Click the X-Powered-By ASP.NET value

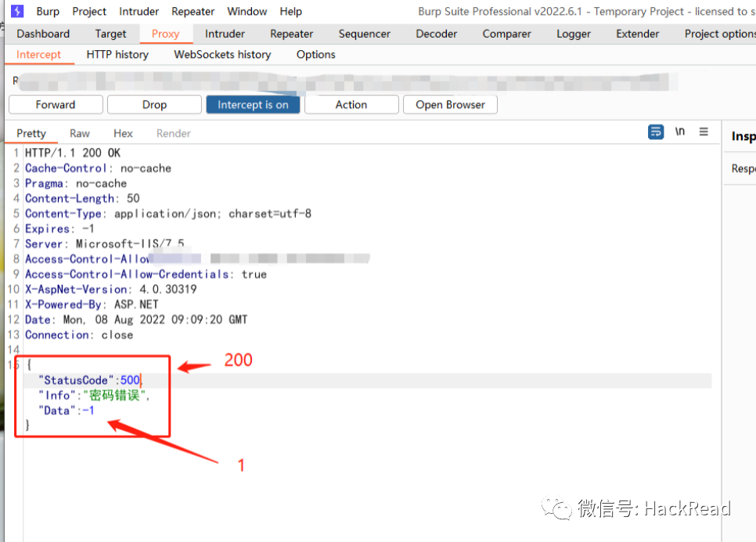(136, 305)
